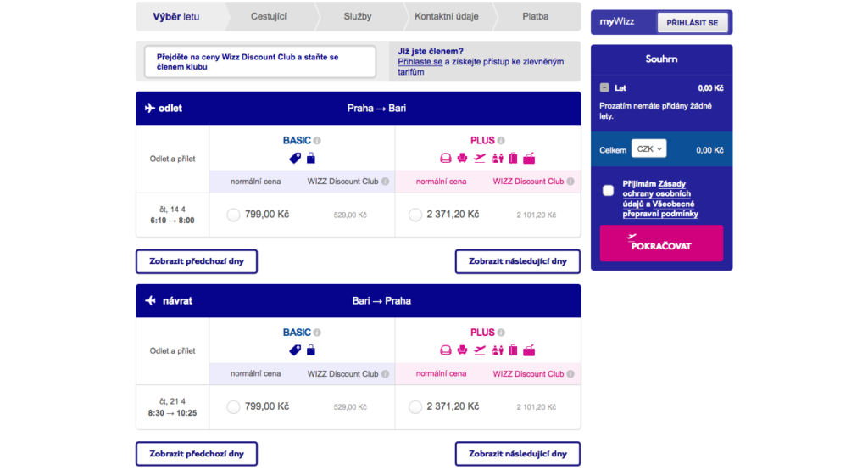
Task: Open the Služby step tab
Action: point(358,17)
